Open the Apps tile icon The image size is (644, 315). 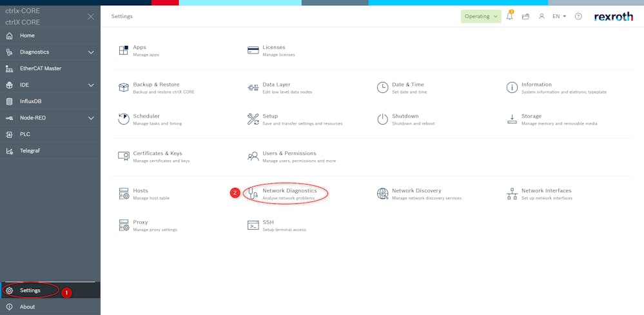point(124,50)
